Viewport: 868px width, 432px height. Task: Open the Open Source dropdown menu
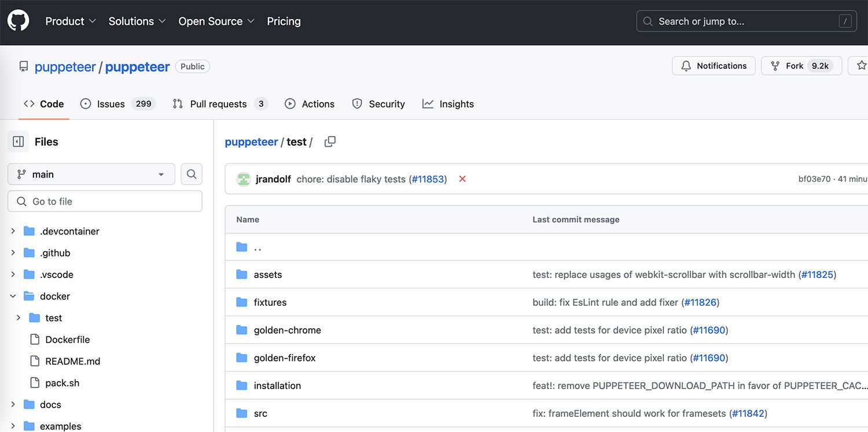[216, 21]
